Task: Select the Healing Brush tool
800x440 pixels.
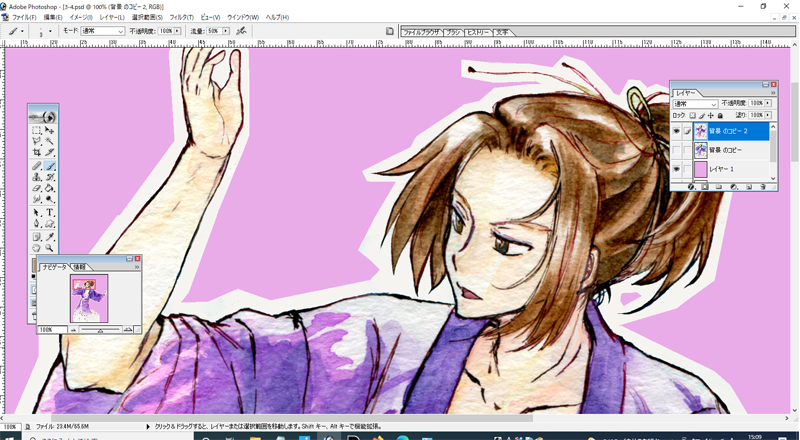Action: [37, 166]
